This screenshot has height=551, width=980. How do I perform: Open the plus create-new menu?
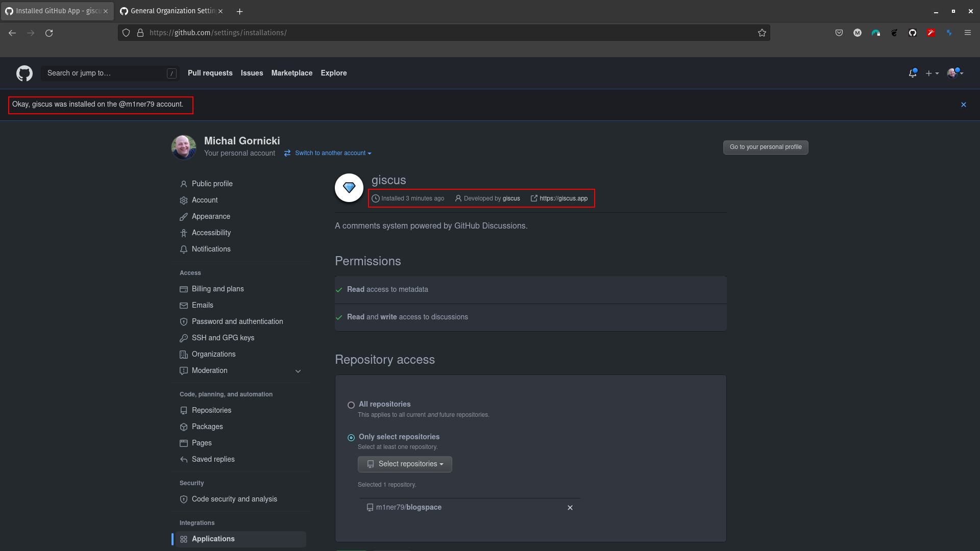coord(932,73)
